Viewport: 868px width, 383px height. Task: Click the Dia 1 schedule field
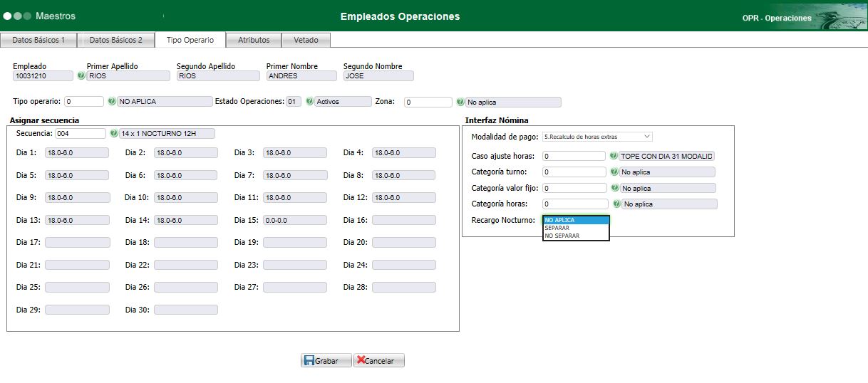click(x=78, y=152)
